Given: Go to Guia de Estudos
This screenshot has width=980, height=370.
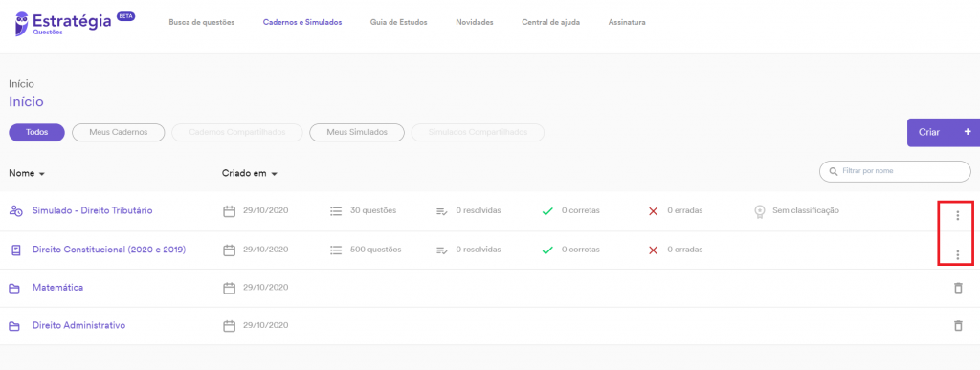Looking at the screenshot, I should [x=399, y=22].
